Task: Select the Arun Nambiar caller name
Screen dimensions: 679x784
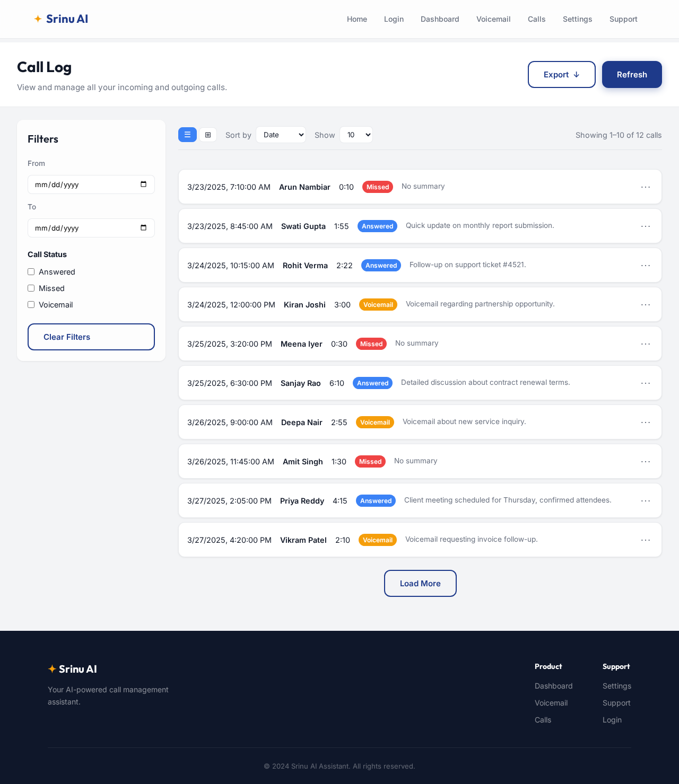Action: (x=304, y=187)
